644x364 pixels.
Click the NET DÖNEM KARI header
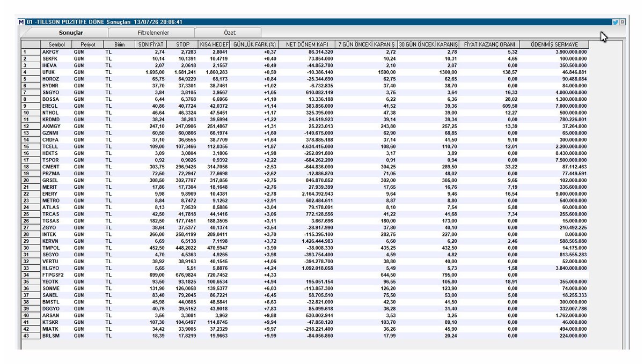(308, 44)
